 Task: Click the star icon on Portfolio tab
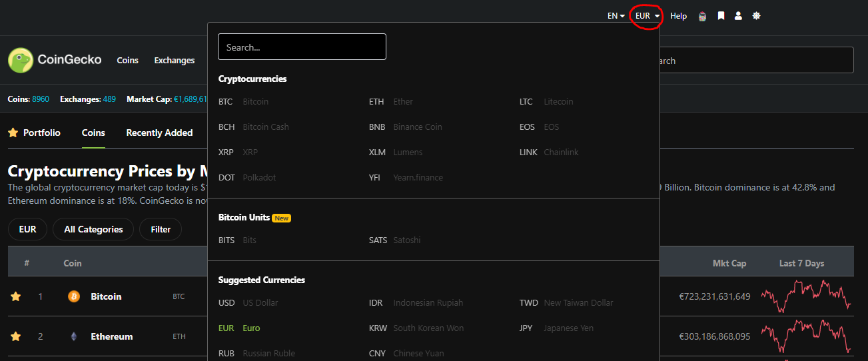(13, 133)
